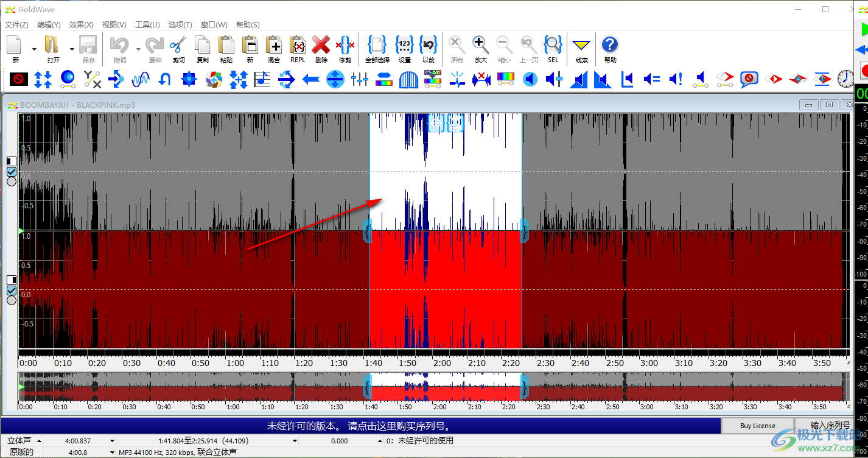Viewport: 868px width, 458px height.
Task: Click the REPL replace icon
Action: [x=298, y=49]
